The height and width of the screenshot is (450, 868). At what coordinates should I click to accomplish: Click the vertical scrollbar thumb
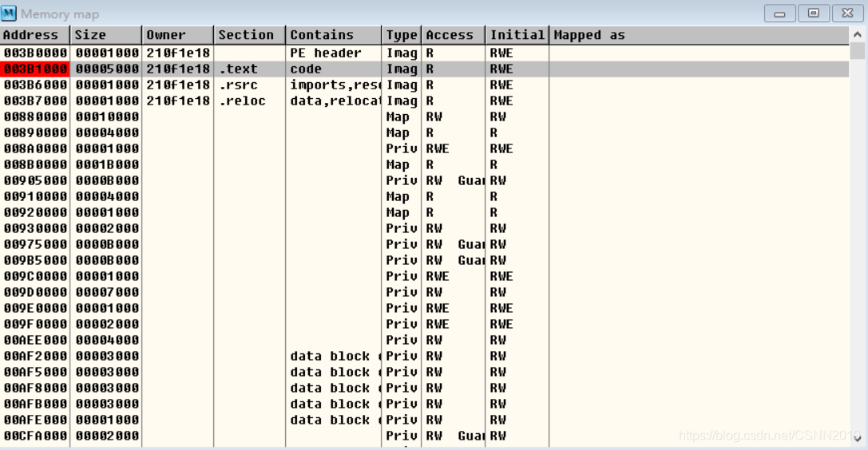click(x=858, y=50)
